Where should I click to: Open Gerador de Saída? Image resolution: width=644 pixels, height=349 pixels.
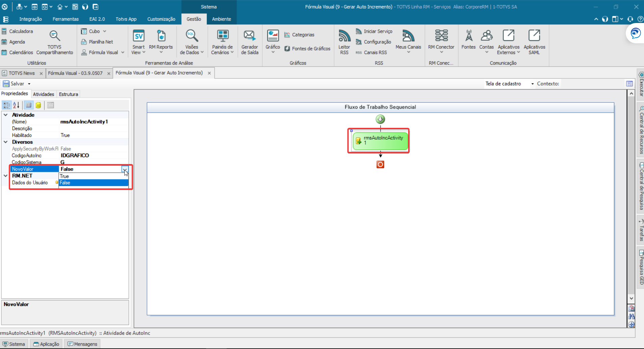pyautogui.click(x=249, y=42)
